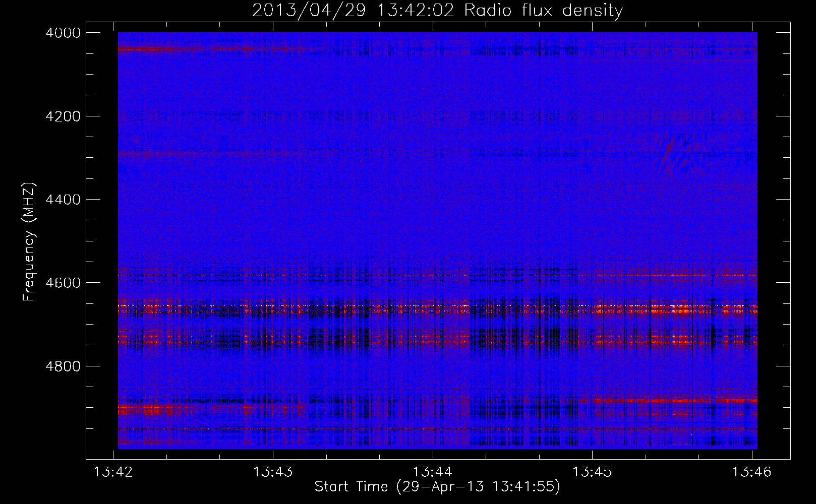Viewport: 816px width, 504px height.
Task: Click the 4000 frequency tick label
Action: (x=63, y=33)
